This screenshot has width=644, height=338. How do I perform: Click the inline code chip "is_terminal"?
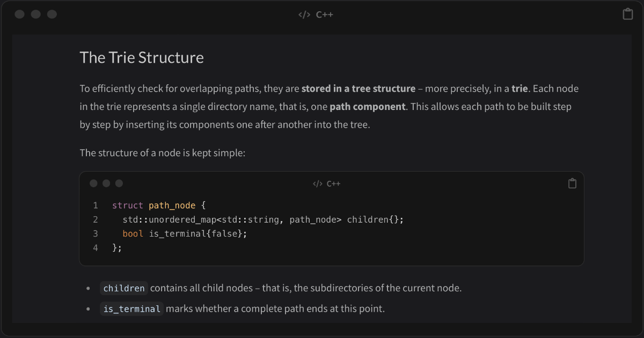click(131, 308)
